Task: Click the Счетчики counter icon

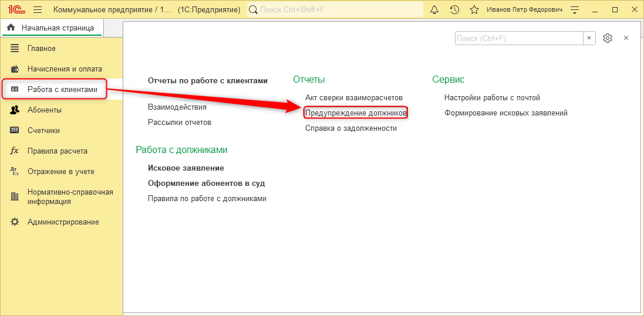Action: pyautogui.click(x=15, y=130)
